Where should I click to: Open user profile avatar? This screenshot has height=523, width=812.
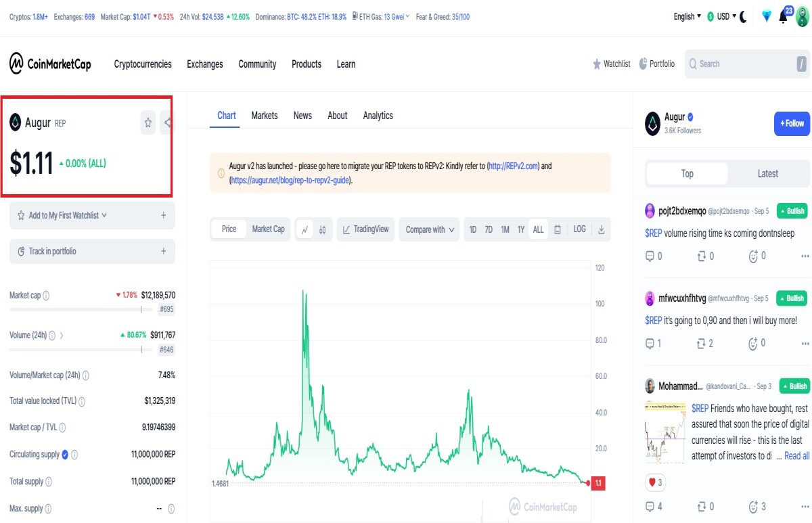(803, 17)
